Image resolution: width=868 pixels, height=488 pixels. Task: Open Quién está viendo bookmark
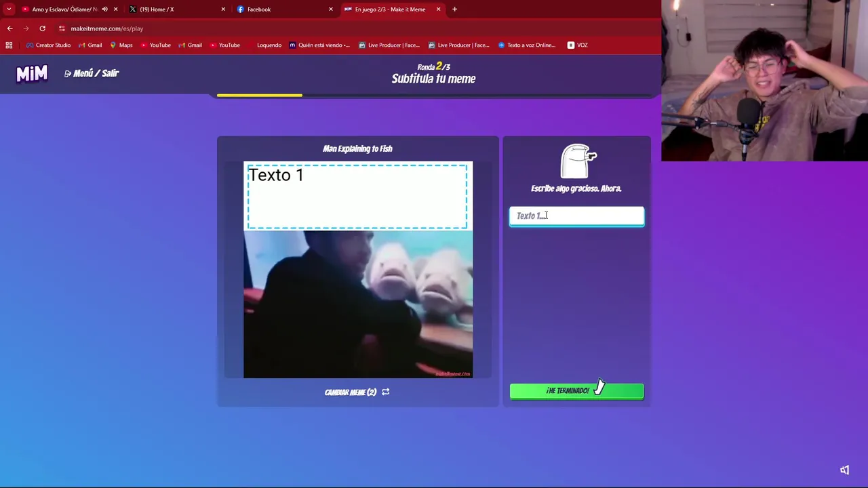tap(319, 45)
